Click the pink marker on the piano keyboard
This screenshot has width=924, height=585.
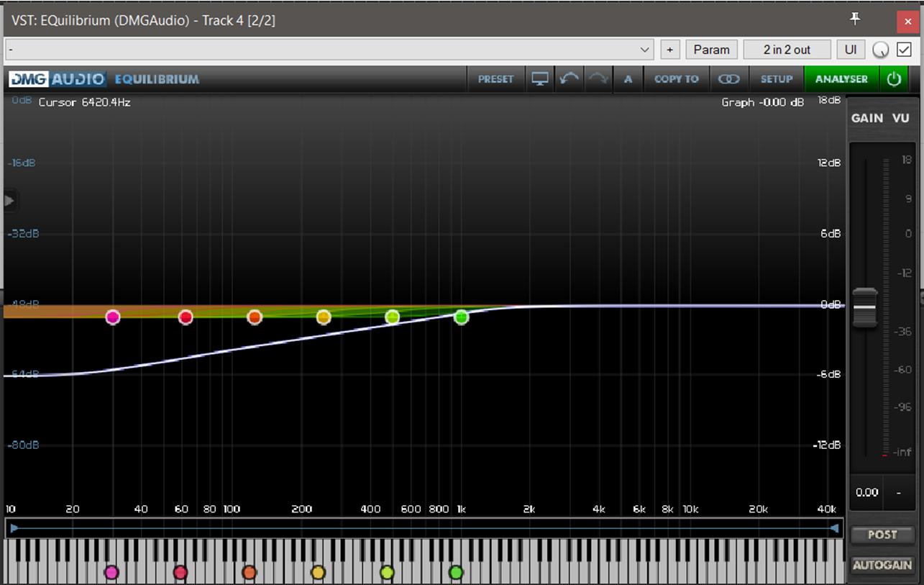111,573
